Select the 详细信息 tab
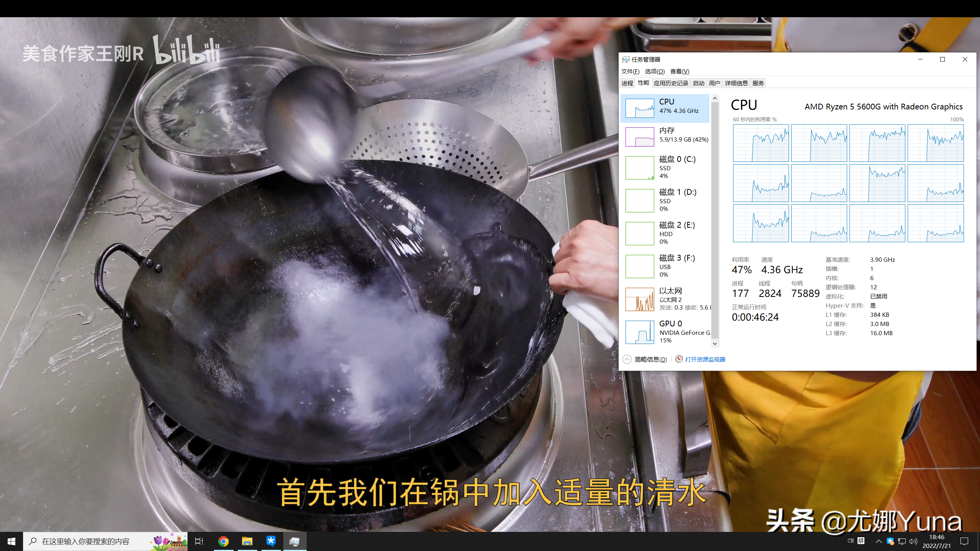 point(736,83)
